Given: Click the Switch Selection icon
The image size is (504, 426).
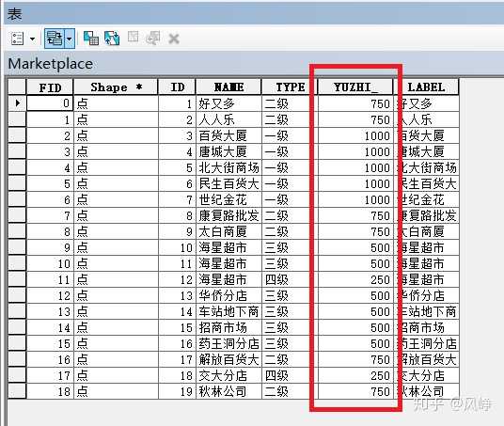Looking at the screenshot, I should pyautogui.click(x=112, y=39).
